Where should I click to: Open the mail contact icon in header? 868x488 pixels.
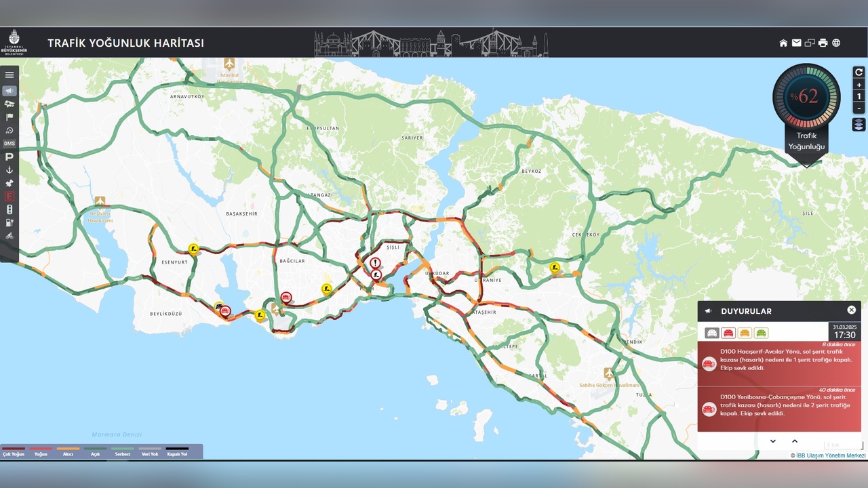click(x=796, y=43)
